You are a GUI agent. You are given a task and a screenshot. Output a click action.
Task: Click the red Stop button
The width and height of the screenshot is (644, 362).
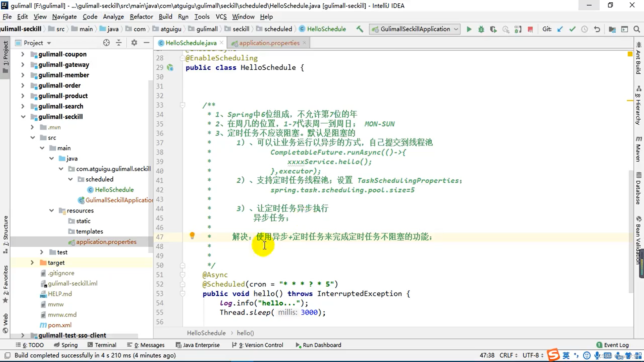[x=530, y=29]
